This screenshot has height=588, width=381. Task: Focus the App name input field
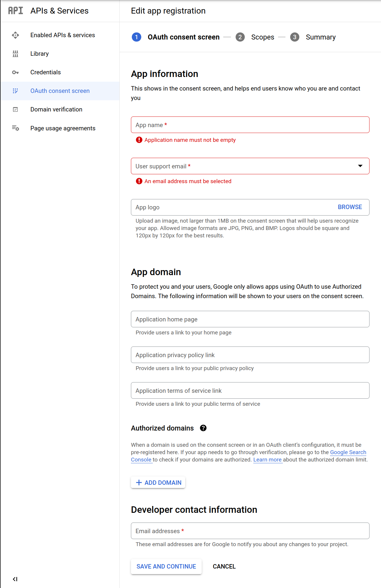250,125
